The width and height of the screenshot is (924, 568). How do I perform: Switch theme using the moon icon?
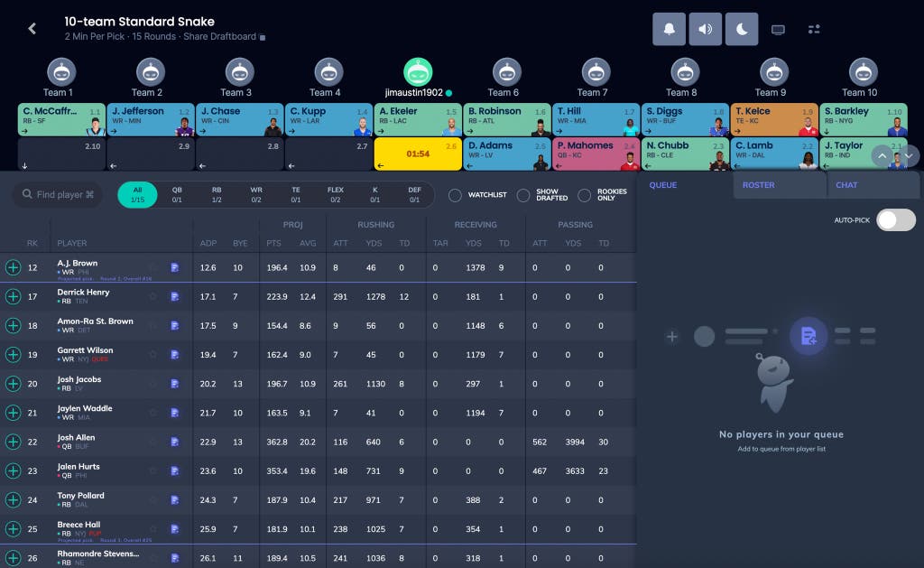point(741,29)
